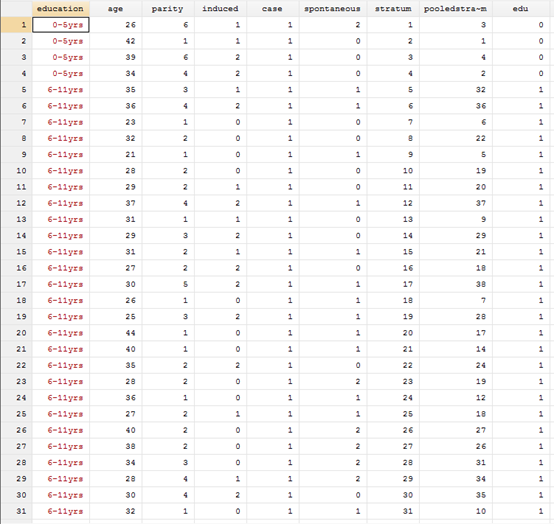Click spontaneous cell in row 28
This screenshot has width=554, height=524.
[333, 463]
